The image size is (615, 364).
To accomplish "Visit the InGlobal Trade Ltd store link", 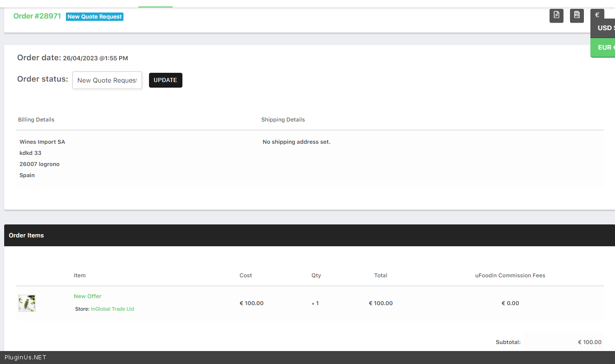I will click(x=112, y=309).
